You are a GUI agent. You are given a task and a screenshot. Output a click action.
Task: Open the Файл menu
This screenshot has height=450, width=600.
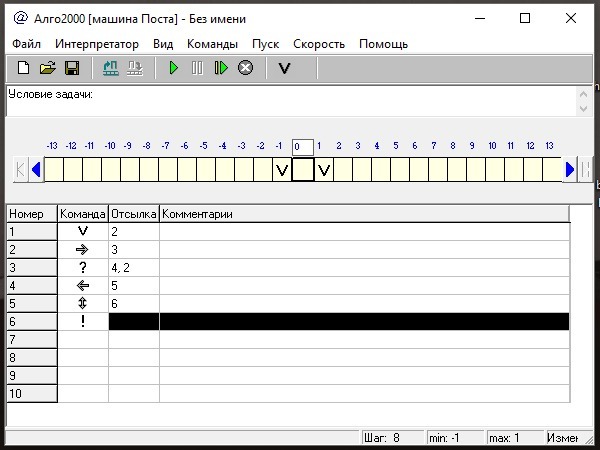pyautogui.click(x=26, y=44)
